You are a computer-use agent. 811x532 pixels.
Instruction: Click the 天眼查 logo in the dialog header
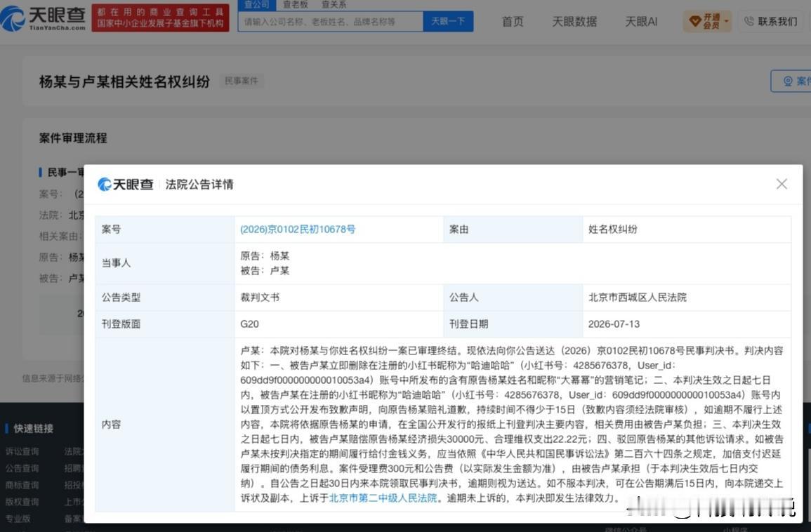[x=126, y=184]
